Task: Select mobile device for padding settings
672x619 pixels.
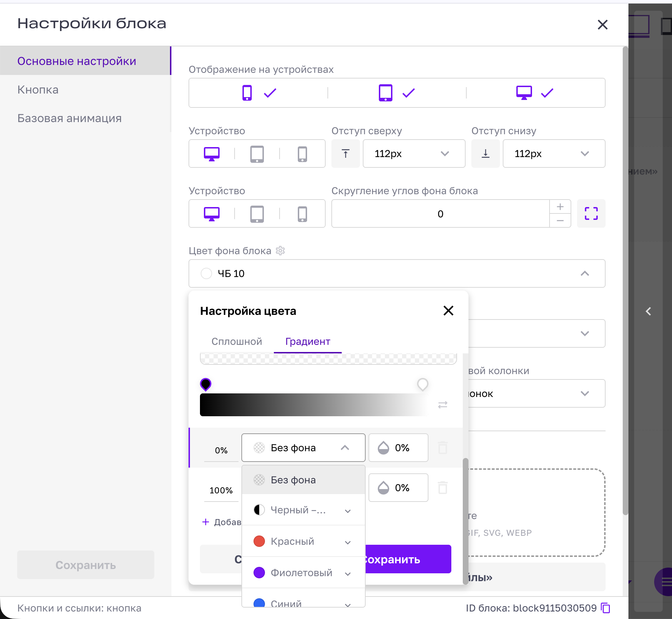Action: (302, 154)
